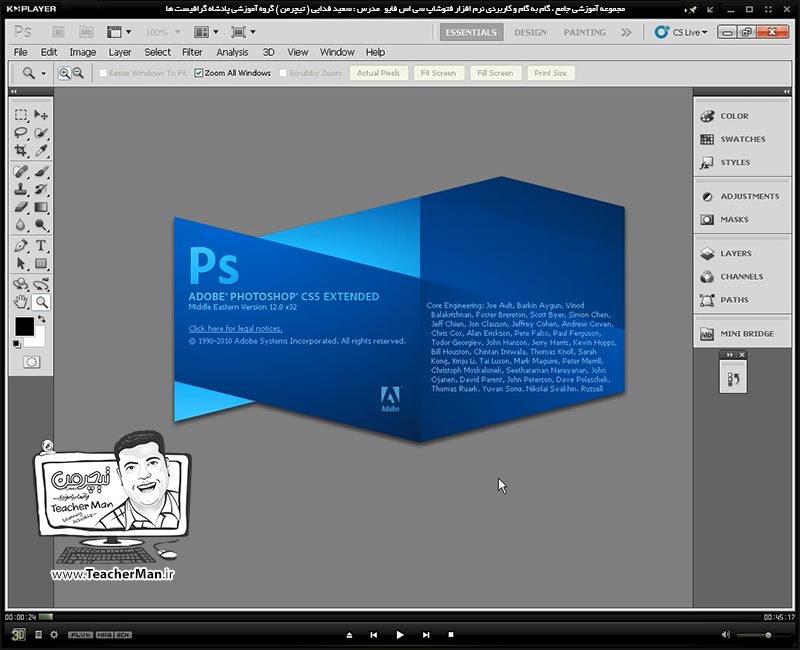
Task: Select the 3D Camera Rotate tool
Action: (41, 284)
